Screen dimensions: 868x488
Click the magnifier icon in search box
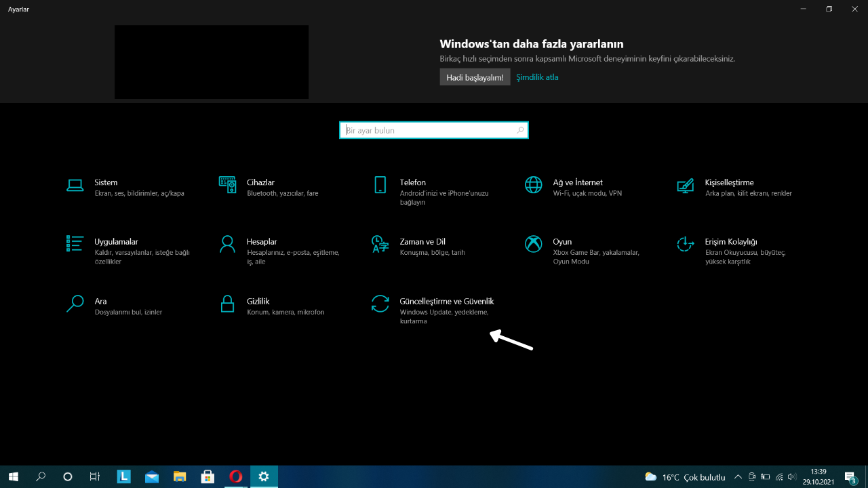coord(520,130)
